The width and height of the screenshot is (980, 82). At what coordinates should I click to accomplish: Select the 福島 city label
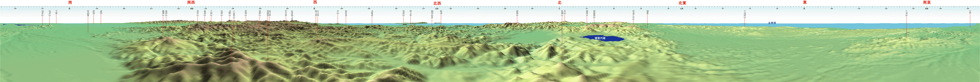point(647,12)
